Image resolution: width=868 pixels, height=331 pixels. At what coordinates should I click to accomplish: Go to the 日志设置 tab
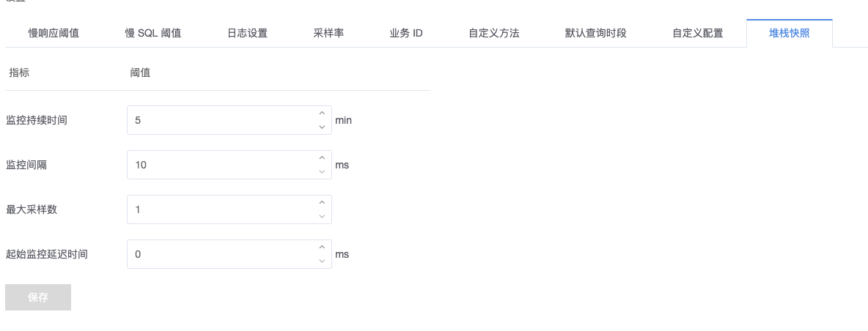(247, 34)
